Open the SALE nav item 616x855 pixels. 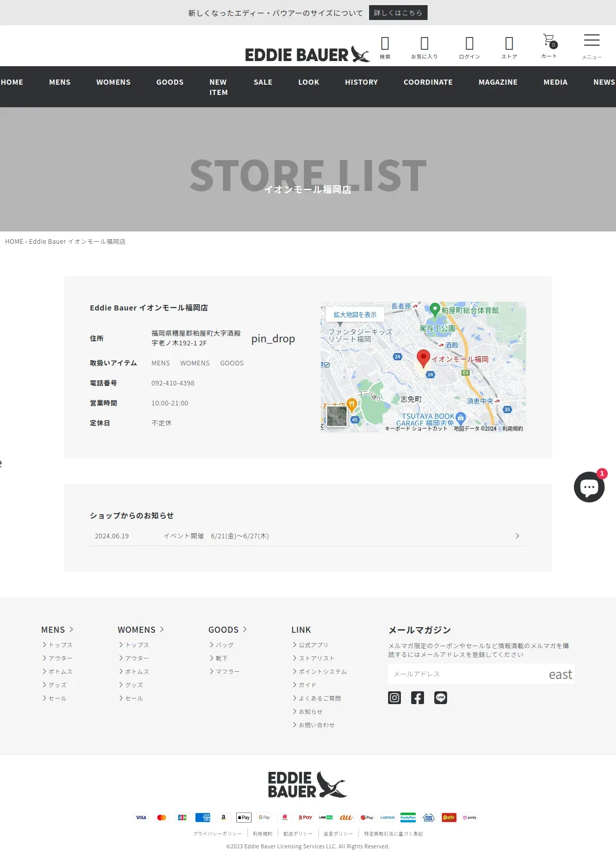click(263, 82)
